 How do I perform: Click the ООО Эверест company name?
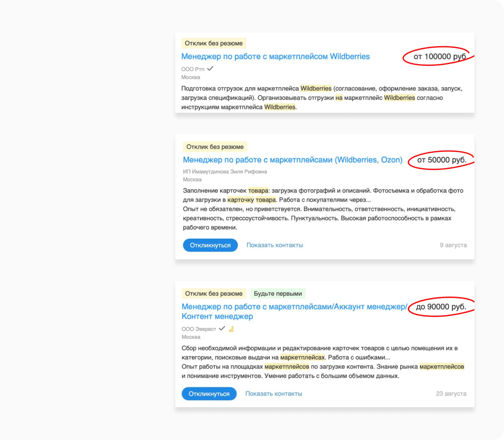199,329
